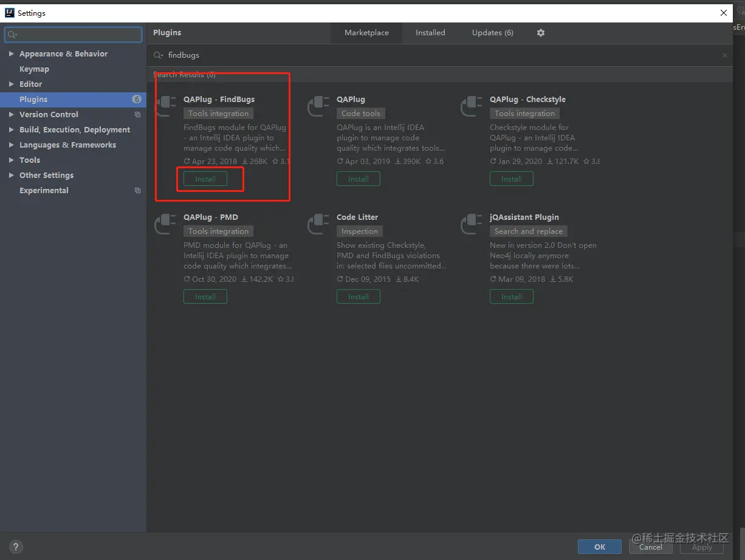Click the Search and replace tag
The image size is (745, 560).
click(529, 231)
